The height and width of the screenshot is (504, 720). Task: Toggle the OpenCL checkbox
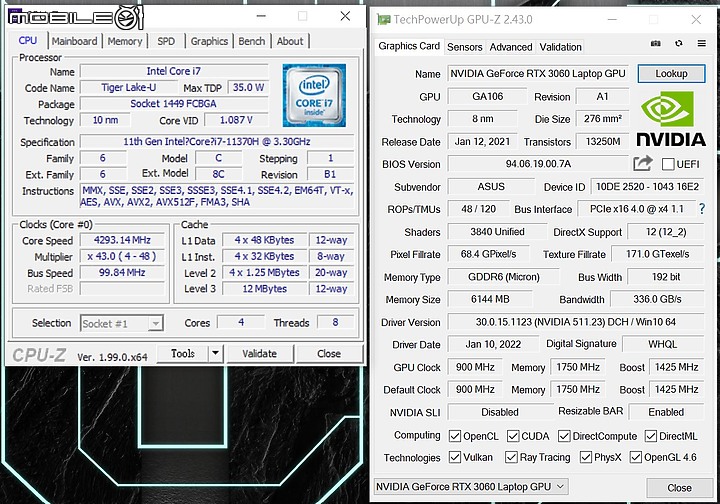click(x=455, y=436)
